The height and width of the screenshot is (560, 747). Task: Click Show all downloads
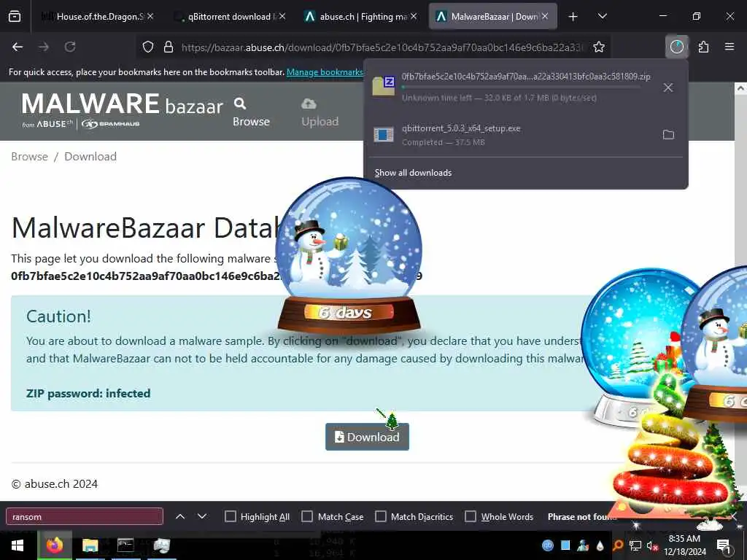413,173
